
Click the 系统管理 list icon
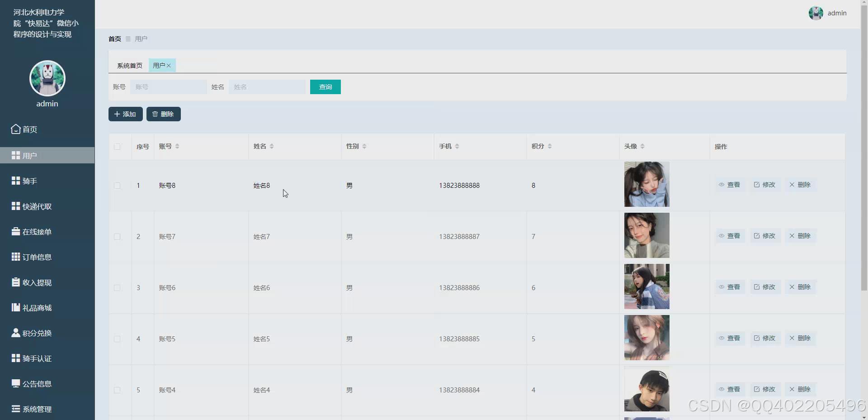[15, 409]
